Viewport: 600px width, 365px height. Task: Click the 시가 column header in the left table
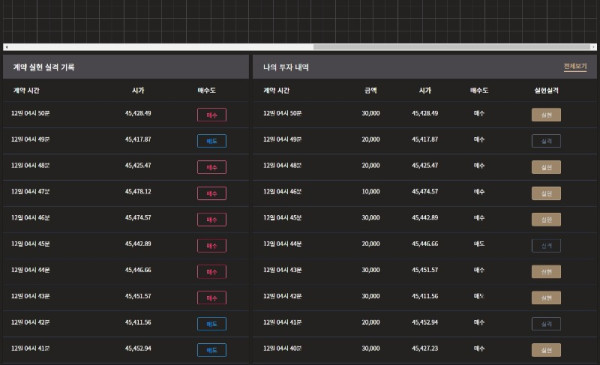pos(138,90)
